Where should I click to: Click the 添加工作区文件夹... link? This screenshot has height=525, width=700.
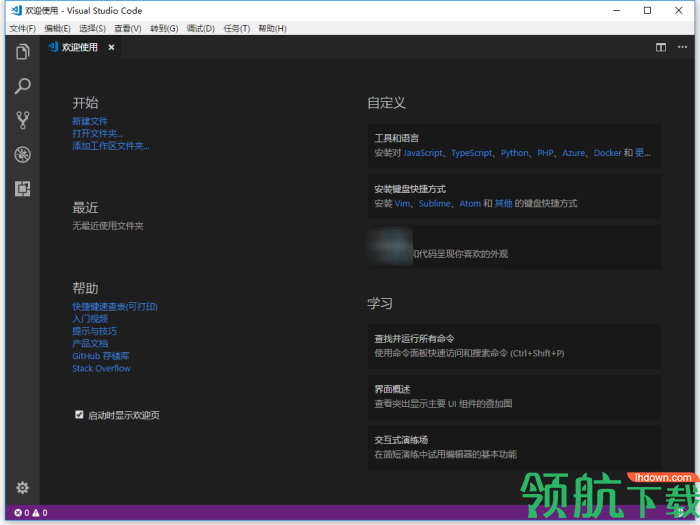[111, 146]
